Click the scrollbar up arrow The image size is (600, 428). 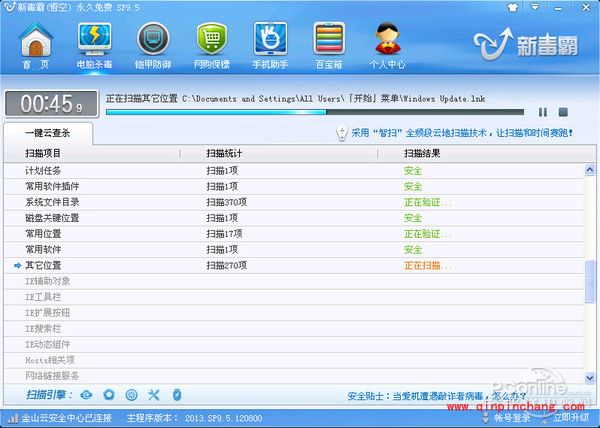coord(590,169)
